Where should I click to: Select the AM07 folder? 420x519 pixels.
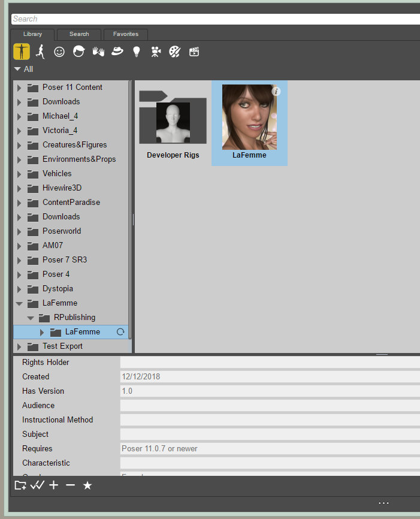point(53,245)
